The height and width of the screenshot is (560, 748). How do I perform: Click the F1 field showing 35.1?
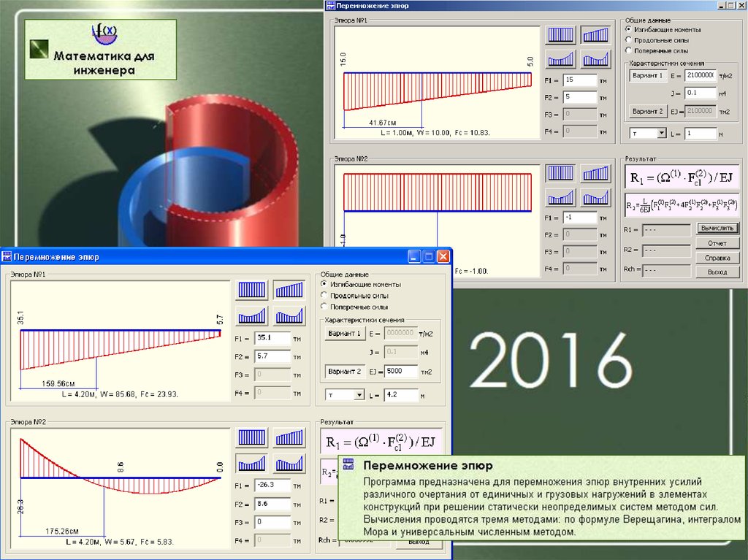point(272,339)
